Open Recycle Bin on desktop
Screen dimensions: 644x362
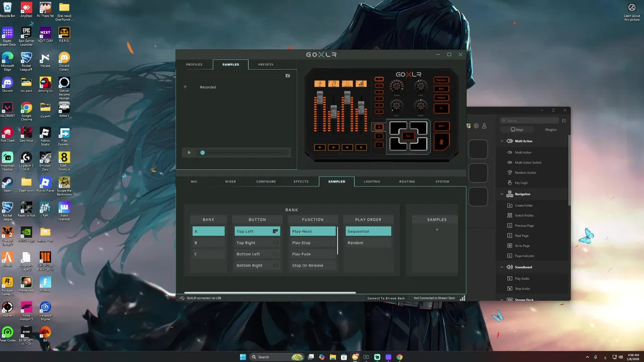(8, 10)
